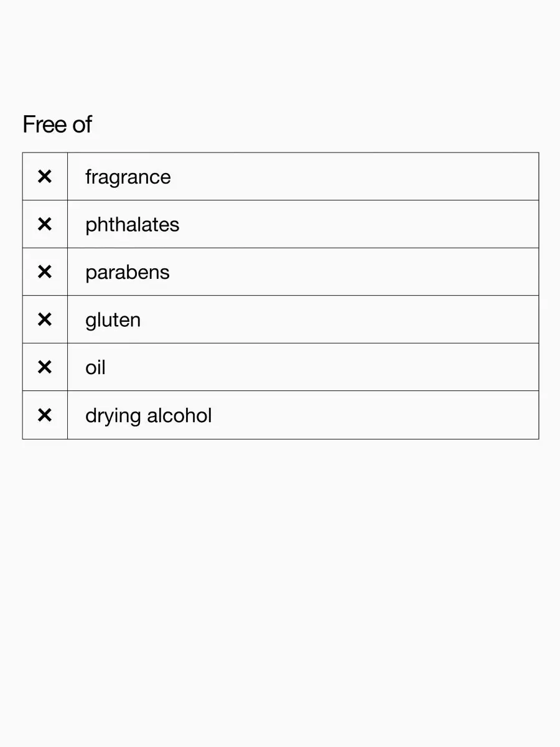Screen dimensions: 560x747
Task: Tap the X icon in the parabens row
Action: tap(45, 272)
